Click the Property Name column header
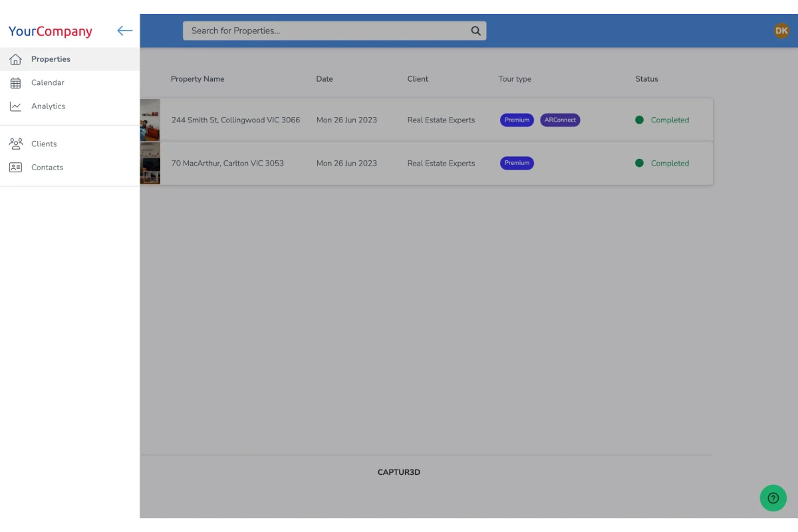The height and width of the screenshot is (532, 798). 198,79
